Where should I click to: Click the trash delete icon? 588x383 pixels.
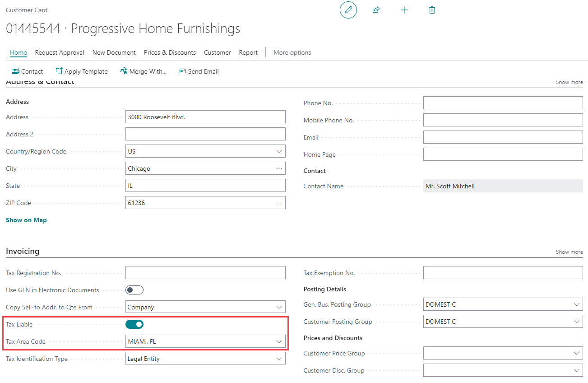click(x=432, y=10)
